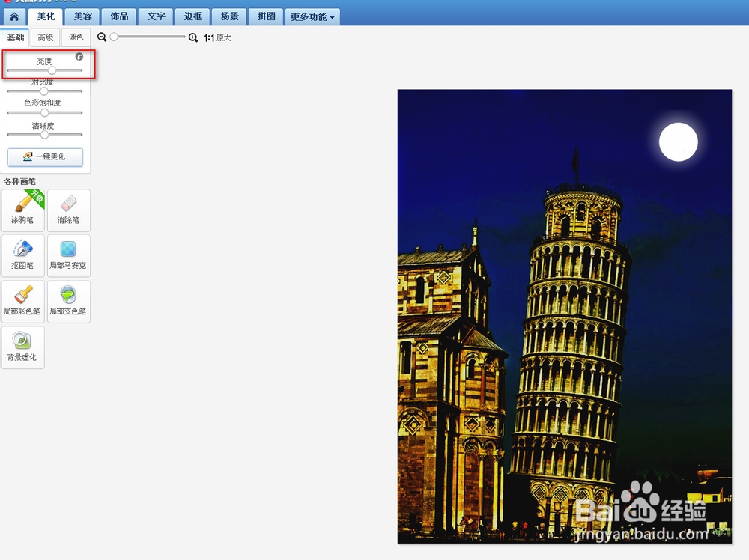Click the zoom level slider handle
Screen dimensions: 749x560
[114, 37]
